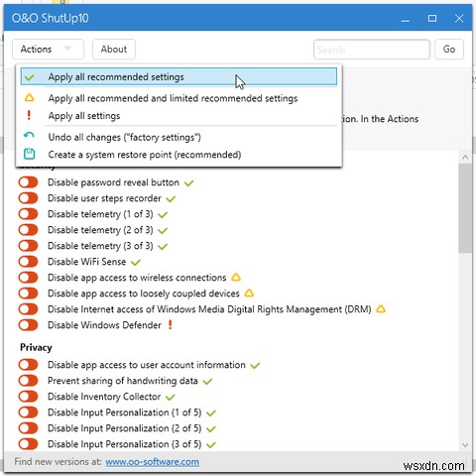Click the red exclamation icon beside Apply all settings
Screen dimensions: 476x476
click(29, 115)
